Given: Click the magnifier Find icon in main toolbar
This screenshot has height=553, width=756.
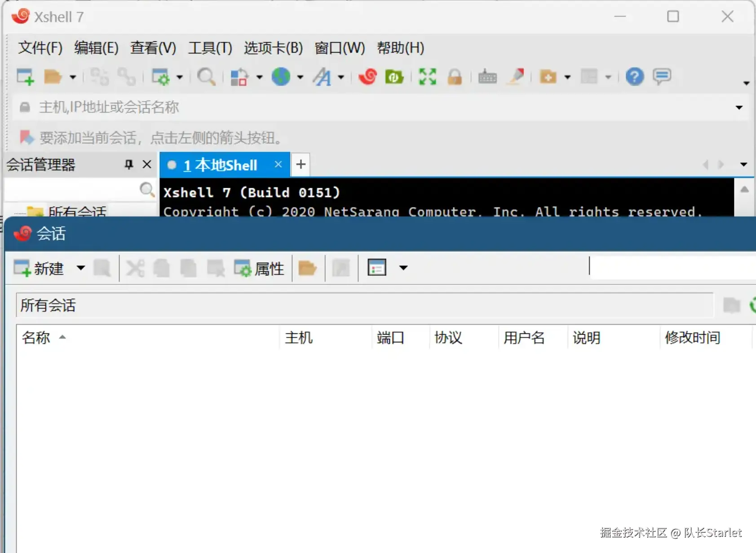Looking at the screenshot, I should click(206, 77).
